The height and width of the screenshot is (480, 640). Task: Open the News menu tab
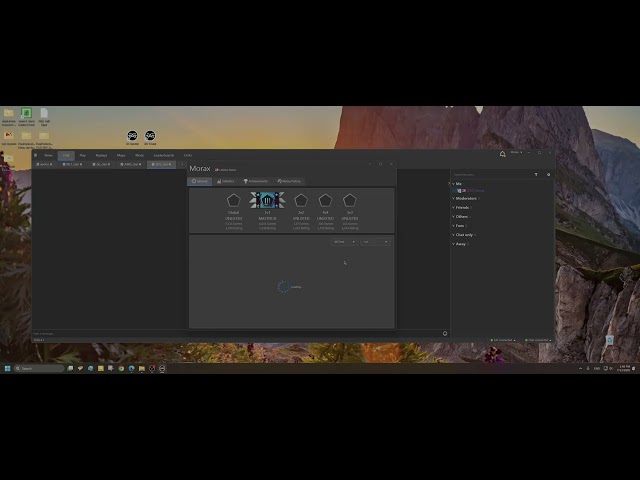[48, 155]
